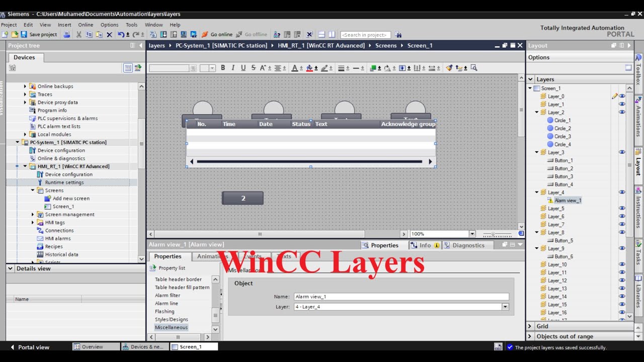644x362 pixels.
Task: Click the zoom selection magnifier icon
Action: pos(473,68)
